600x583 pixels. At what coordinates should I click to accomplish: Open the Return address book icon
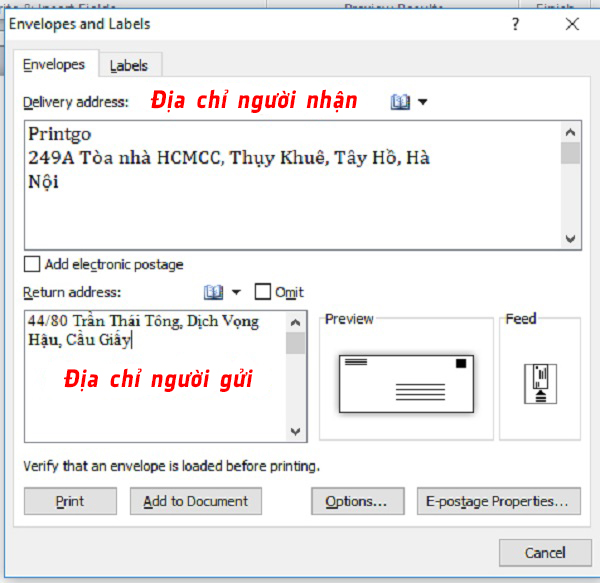pyautogui.click(x=213, y=292)
